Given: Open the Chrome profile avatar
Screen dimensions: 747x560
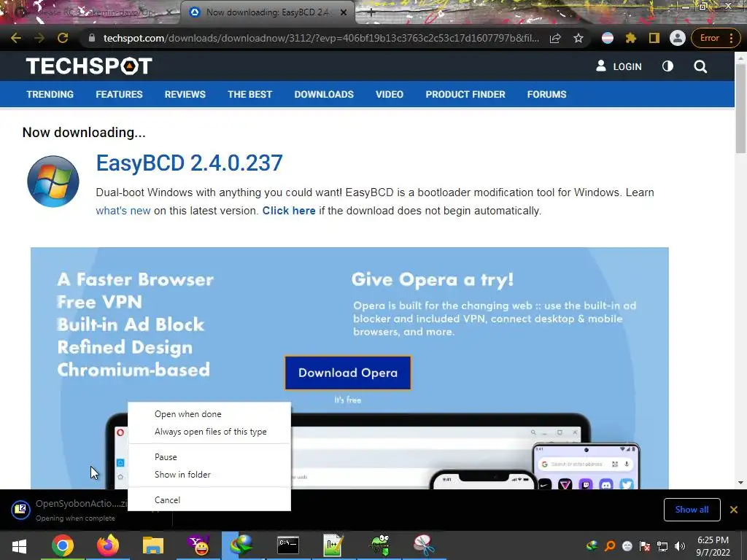Looking at the screenshot, I should 678,38.
